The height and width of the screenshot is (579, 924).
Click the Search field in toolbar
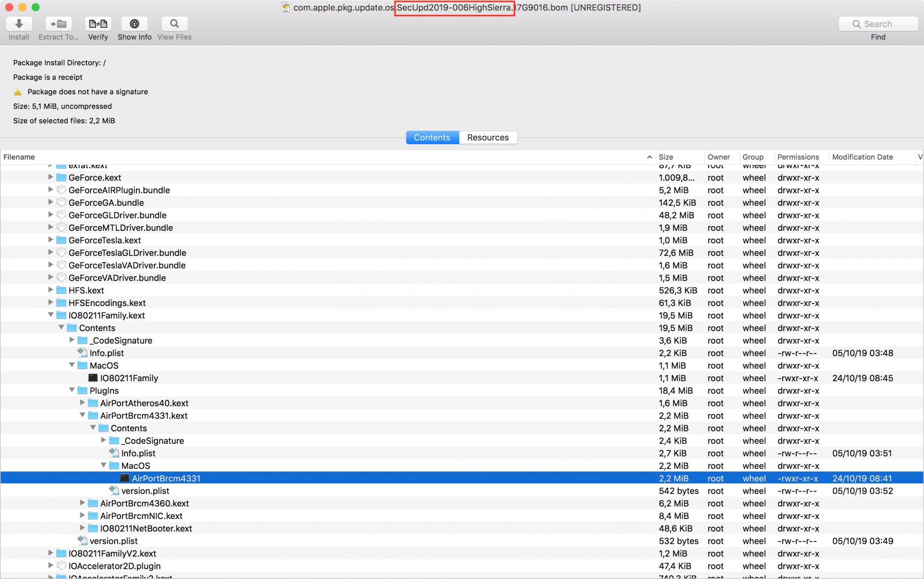tap(878, 24)
